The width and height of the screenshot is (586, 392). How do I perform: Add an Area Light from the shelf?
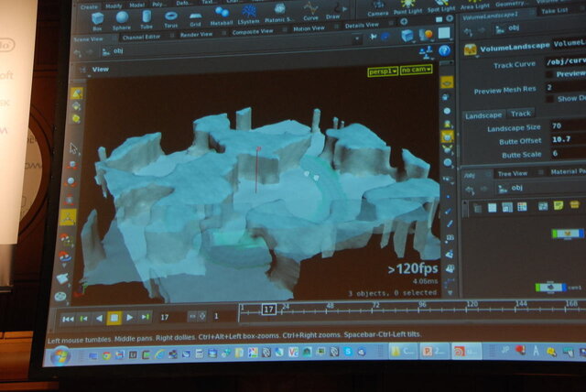(x=474, y=5)
